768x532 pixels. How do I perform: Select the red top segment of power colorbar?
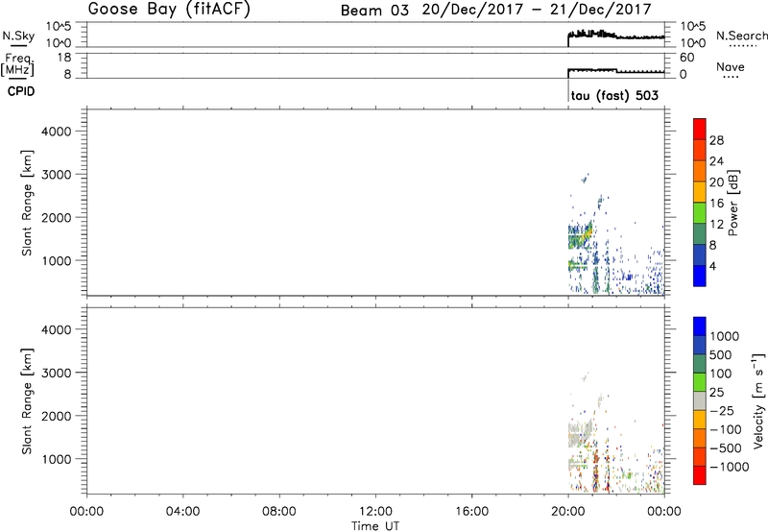pos(700,129)
